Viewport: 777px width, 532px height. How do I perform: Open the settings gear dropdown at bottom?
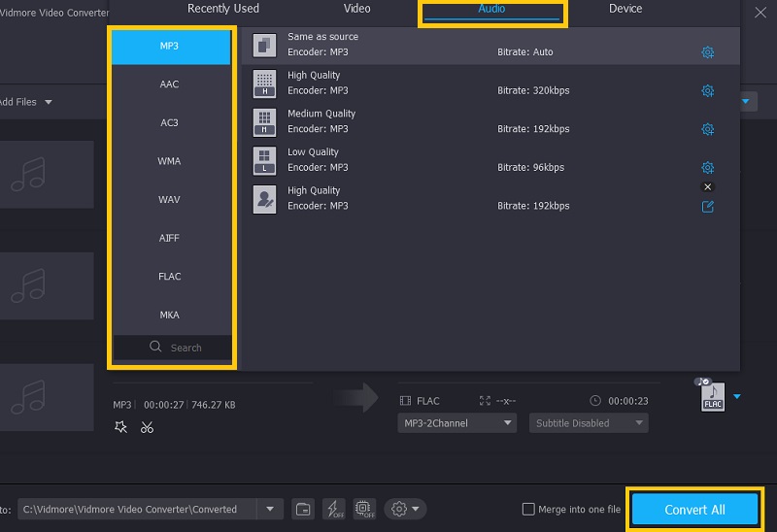(x=404, y=509)
